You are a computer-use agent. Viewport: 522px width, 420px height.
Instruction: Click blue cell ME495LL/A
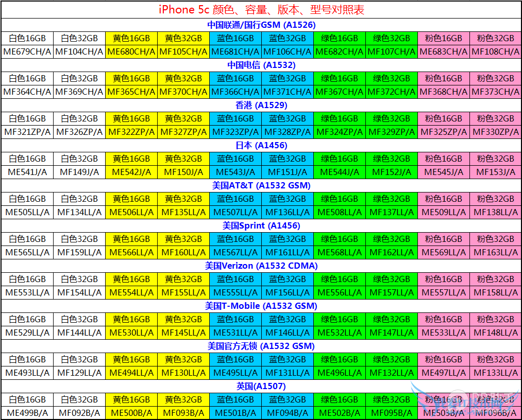click(x=235, y=373)
